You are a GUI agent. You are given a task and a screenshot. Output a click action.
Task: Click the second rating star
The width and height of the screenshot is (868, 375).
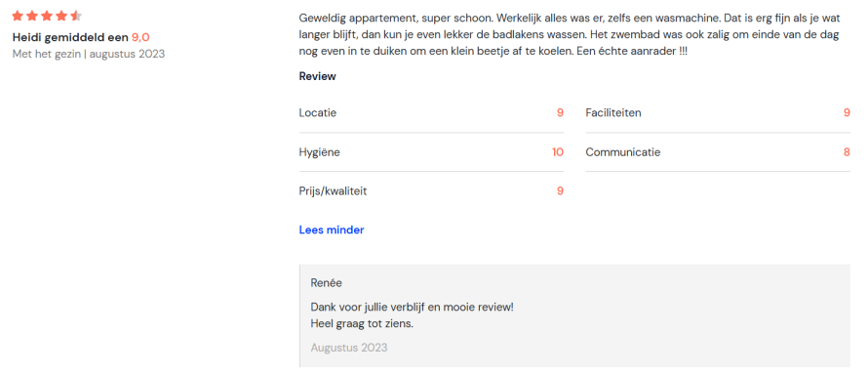32,16
